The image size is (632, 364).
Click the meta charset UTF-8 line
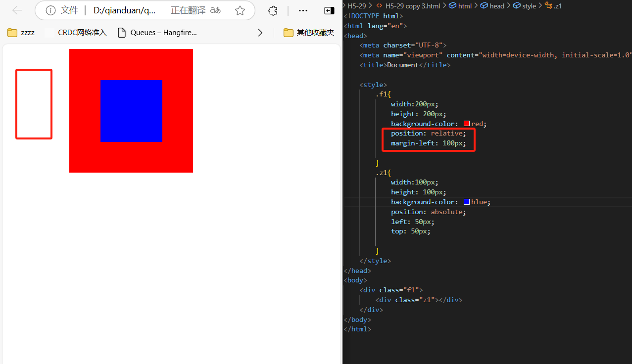(403, 45)
